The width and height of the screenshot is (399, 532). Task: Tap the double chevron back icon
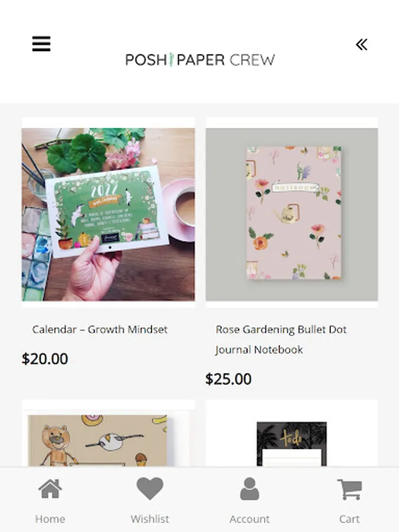[x=362, y=44]
